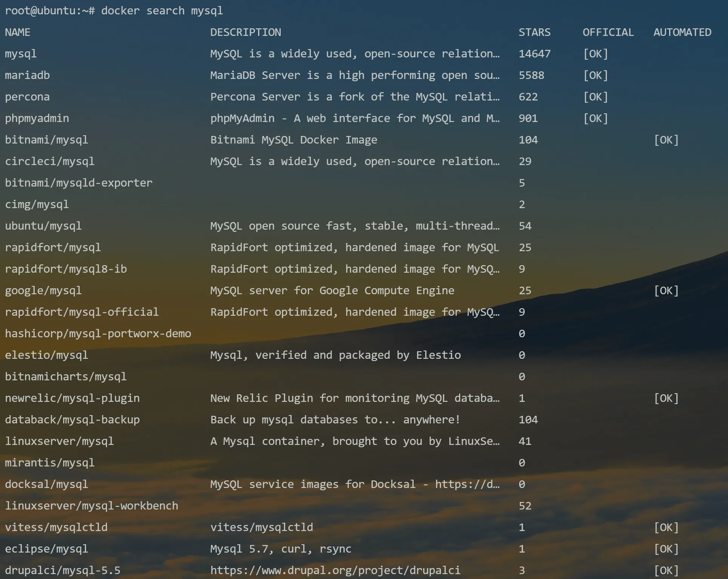Click the 'docker search mysql' command text

pyautogui.click(x=162, y=11)
